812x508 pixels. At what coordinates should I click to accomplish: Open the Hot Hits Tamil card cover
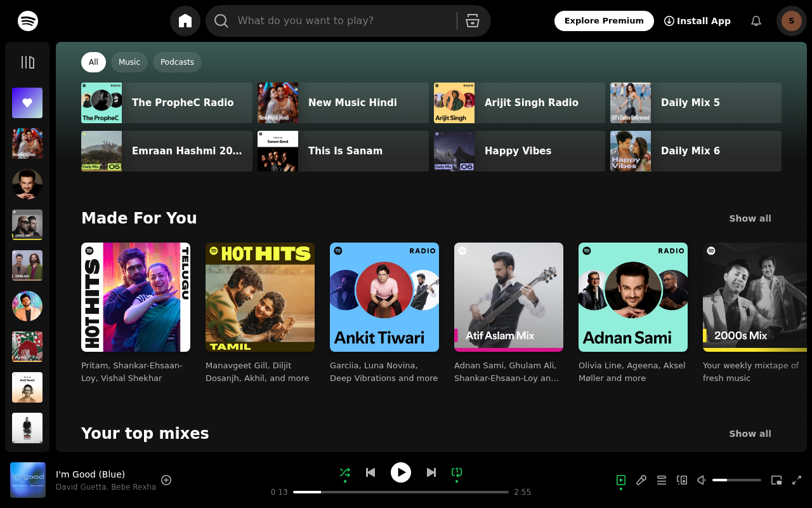[x=260, y=297]
